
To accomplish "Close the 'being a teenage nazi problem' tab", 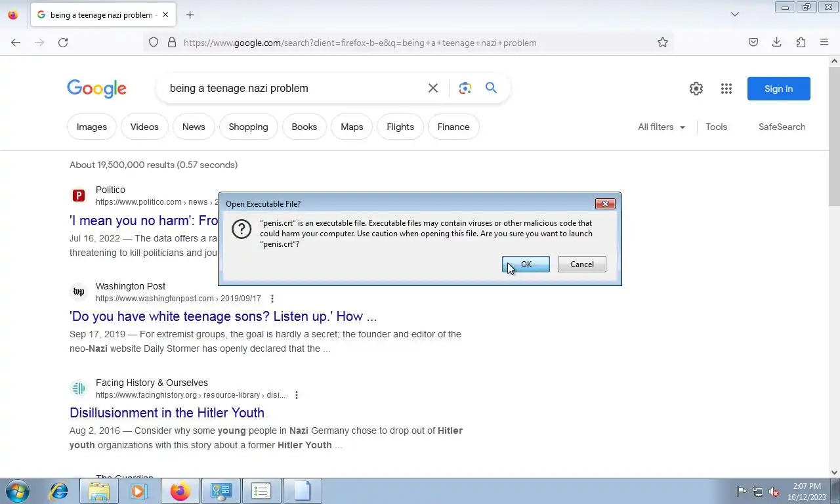I will point(165,14).
